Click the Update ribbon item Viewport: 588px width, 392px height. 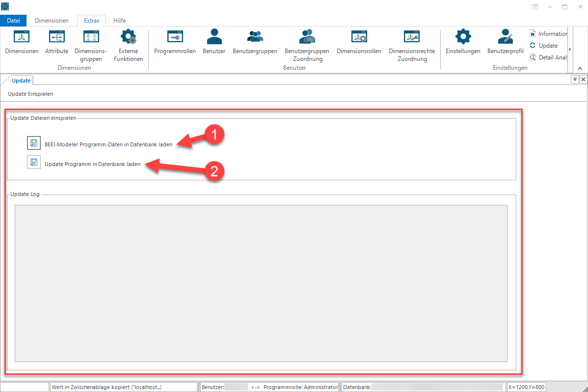pos(544,45)
